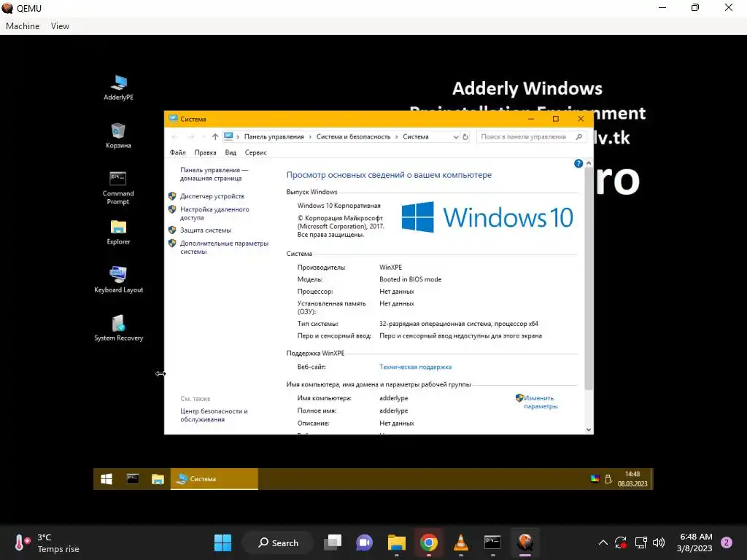Switch to QEMU on host taskbar
This screenshot has height=560, width=747.
(x=525, y=542)
